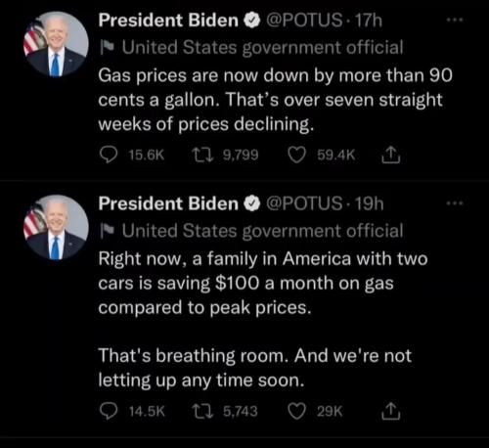Retweet the tweet with 9,799 retweets
489x448 pixels.
point(202,155)
